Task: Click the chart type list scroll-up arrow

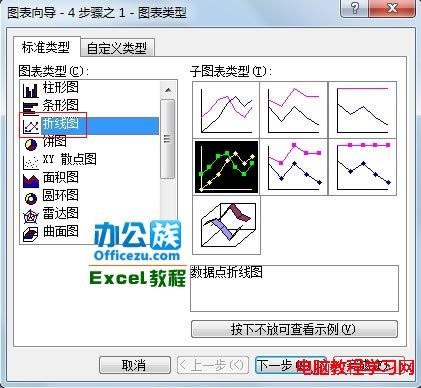Action: (168, 90)
